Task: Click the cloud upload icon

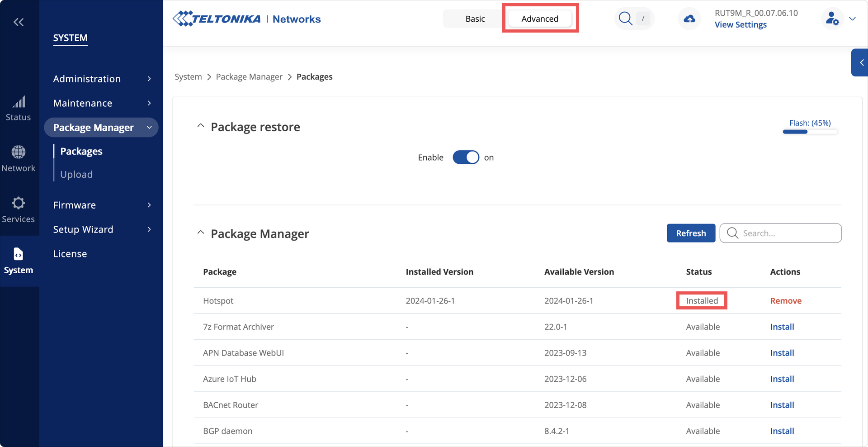Action: point(689,19)
